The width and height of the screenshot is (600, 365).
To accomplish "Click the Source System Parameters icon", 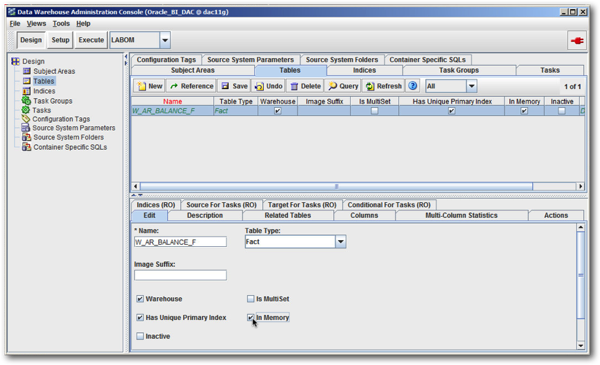I will 26,128.
